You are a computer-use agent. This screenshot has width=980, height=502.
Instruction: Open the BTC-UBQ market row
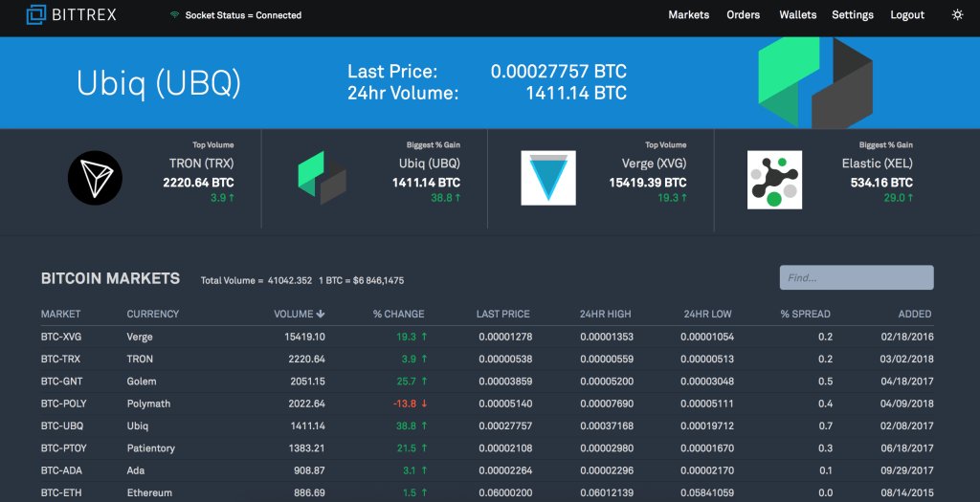coord(487,426)
